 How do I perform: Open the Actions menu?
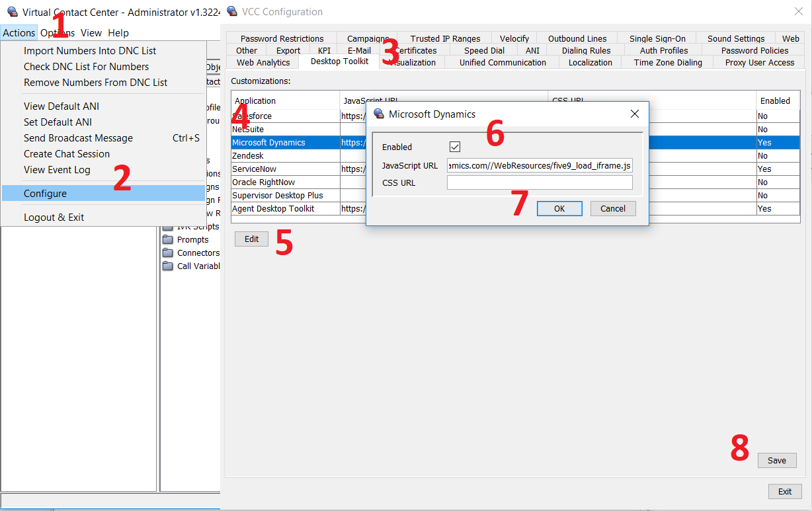click(19, 33)
